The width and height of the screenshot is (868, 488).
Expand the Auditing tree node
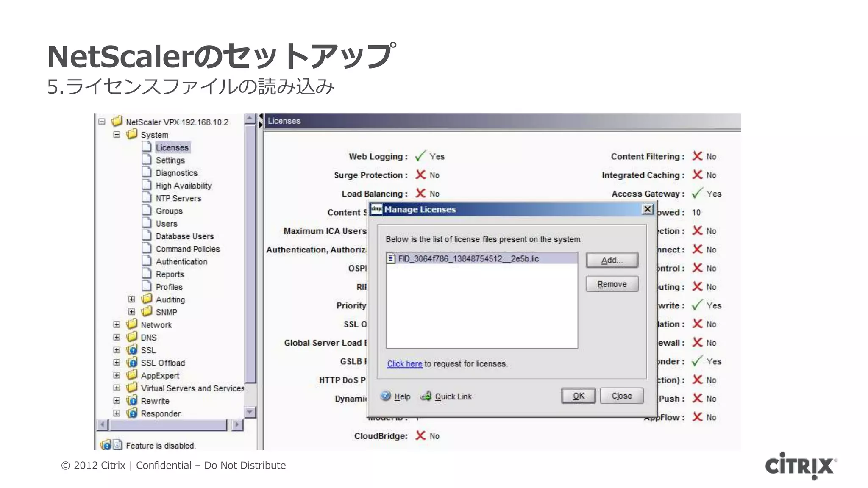pos(132,299)
